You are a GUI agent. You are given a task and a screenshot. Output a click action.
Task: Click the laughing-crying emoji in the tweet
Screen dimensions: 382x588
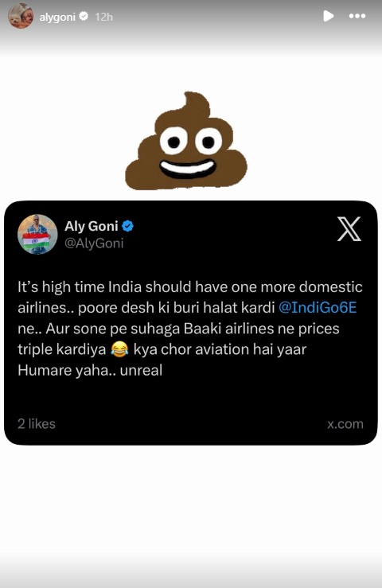119,349
